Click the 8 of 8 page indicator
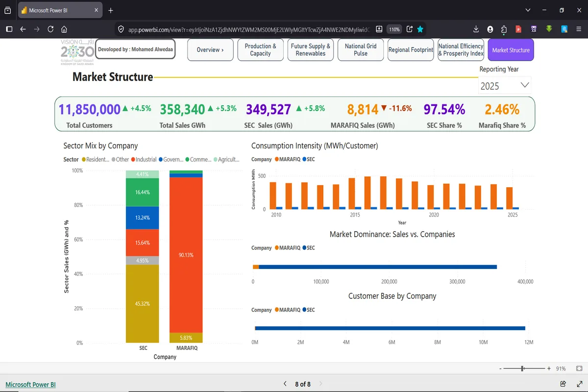Screen dimensions: 588x392 (x=303, y=384)
